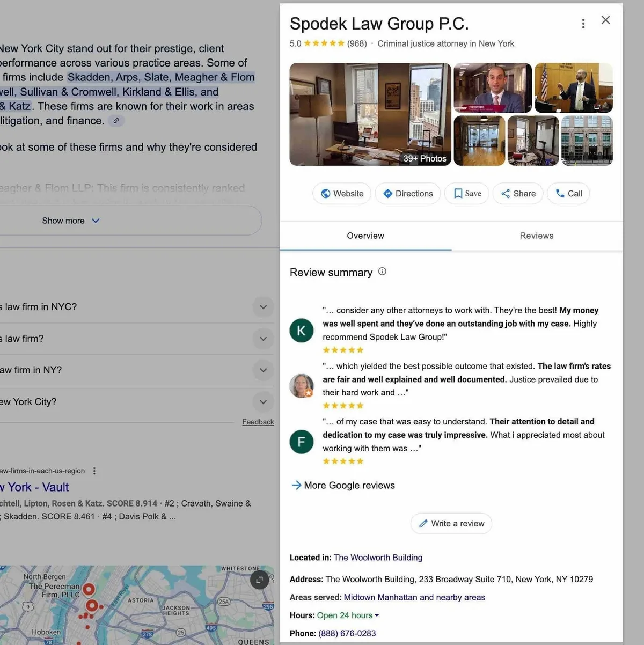Click Write a review button
644x645 pixels.
pos(451,523)
